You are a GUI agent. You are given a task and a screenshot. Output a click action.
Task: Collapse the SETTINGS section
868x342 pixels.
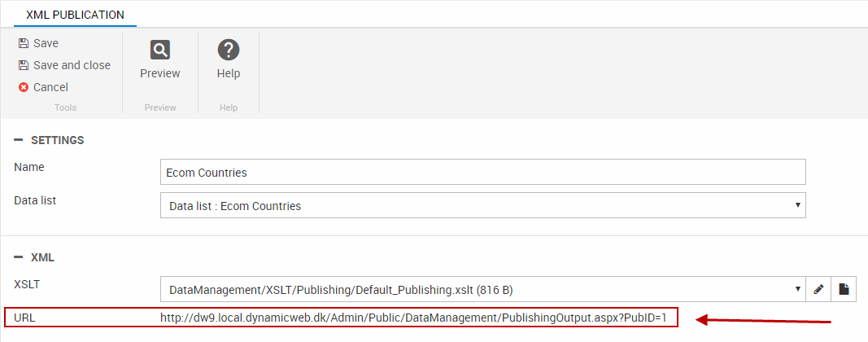pyautogui.click(x=19, y=140)
